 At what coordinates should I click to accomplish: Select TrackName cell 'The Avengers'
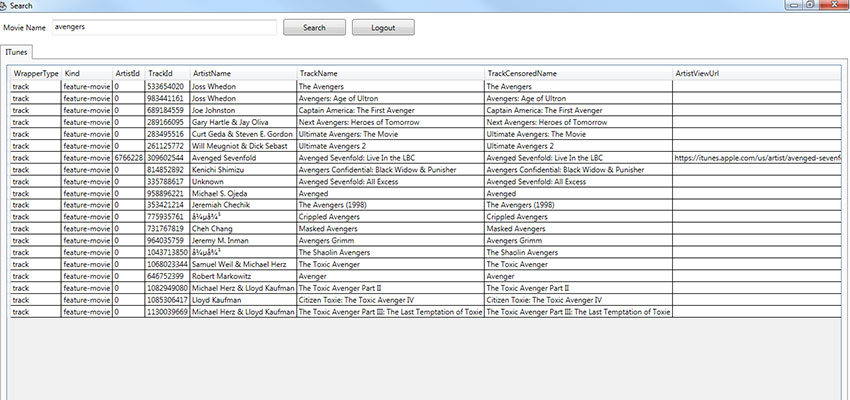click(390, 86)
